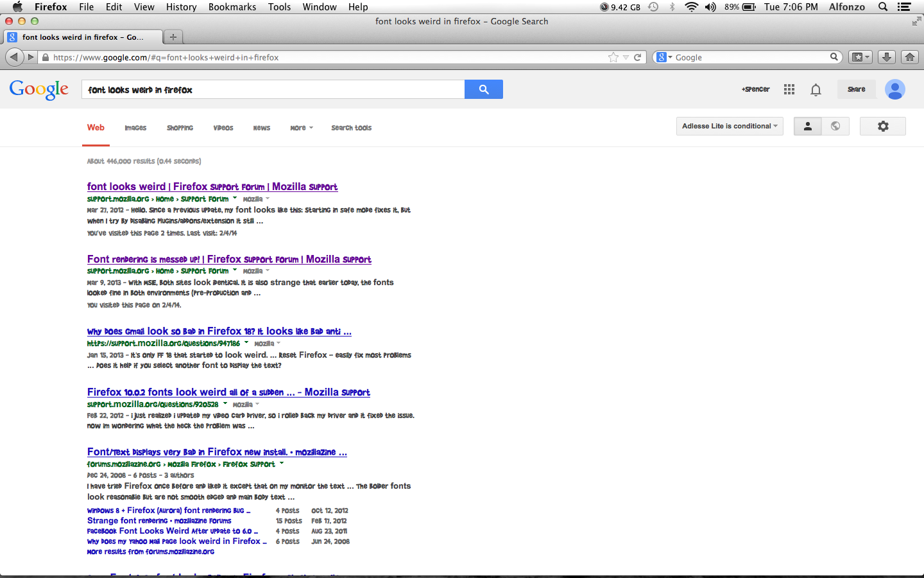924x578 pixels.
Task: Expand the arrow beside questions/920528 URL
Action: 225,404
